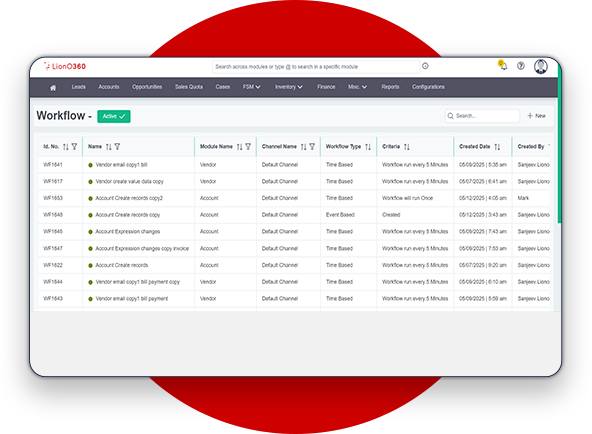Open workflow Account Expression changes copy invoice

tap(142, 249)
